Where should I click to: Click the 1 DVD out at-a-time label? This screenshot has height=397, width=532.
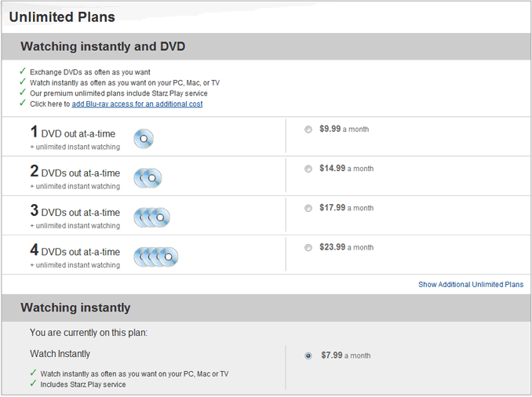(x=73, y=133)
